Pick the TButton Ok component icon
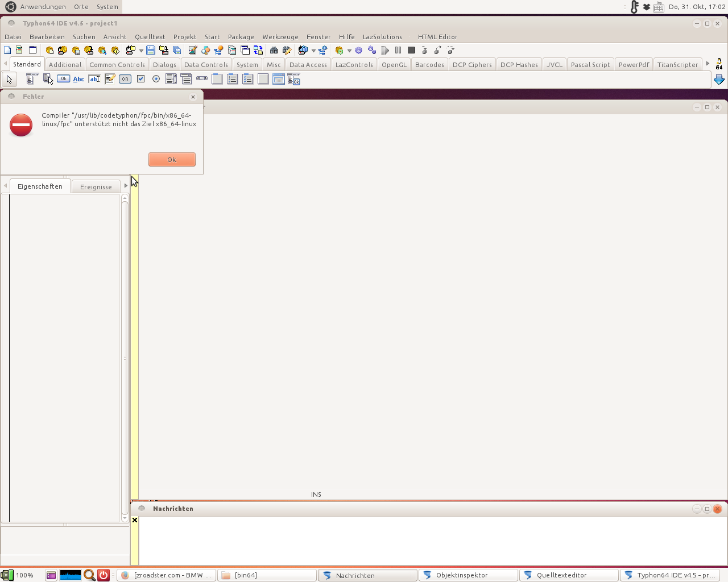Screen dimensions: 728x582 pos(64,79)
